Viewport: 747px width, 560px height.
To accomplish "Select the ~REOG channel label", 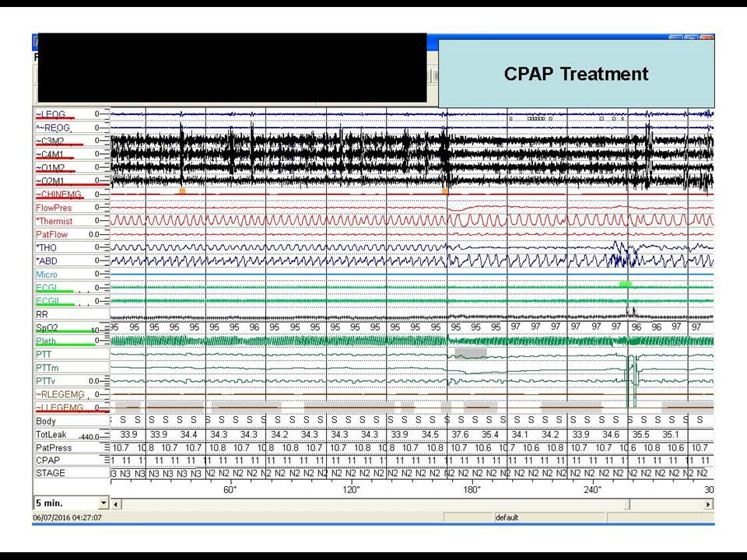I will (x=52, y=128).
